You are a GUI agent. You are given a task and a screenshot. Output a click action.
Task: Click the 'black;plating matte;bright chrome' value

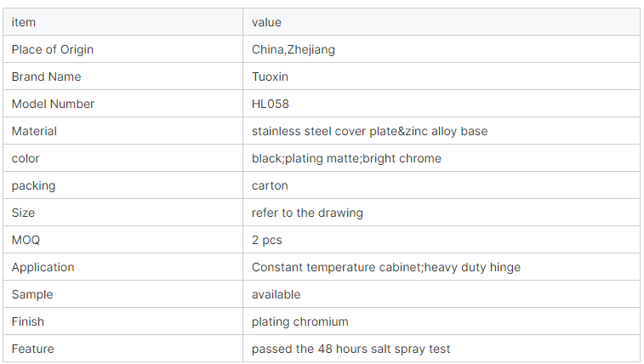tap(346, 158)
